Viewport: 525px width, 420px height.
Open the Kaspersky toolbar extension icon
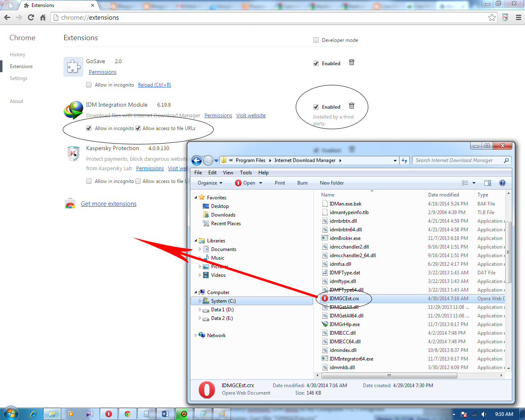(x=505, y=18)
